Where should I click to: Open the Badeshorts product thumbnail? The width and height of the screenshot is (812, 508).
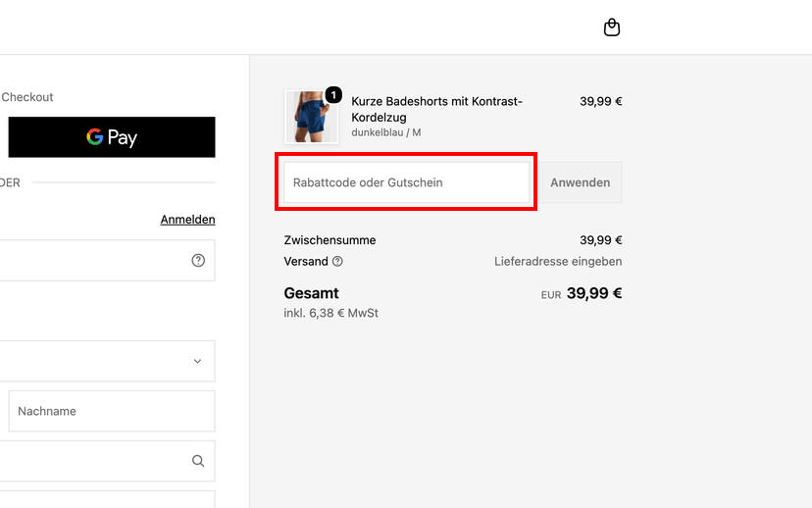311,117
